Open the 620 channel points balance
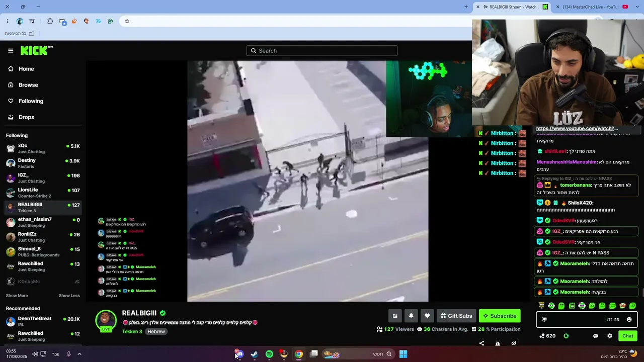 pyautogui.click(x=547, y=336)
